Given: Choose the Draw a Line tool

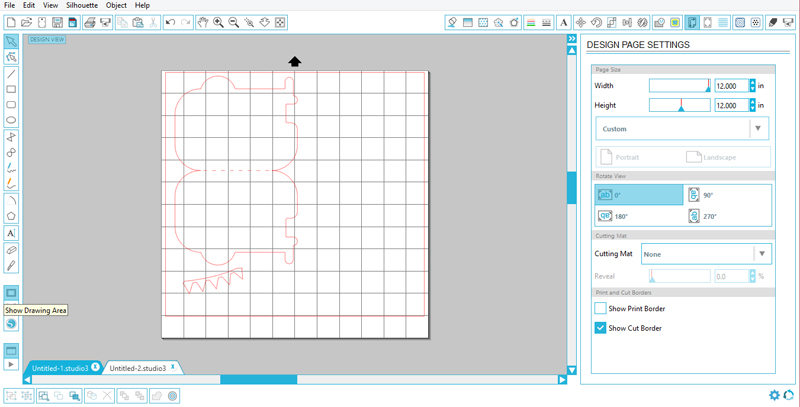Looking at the screenshot, I should tap(11, 74).
